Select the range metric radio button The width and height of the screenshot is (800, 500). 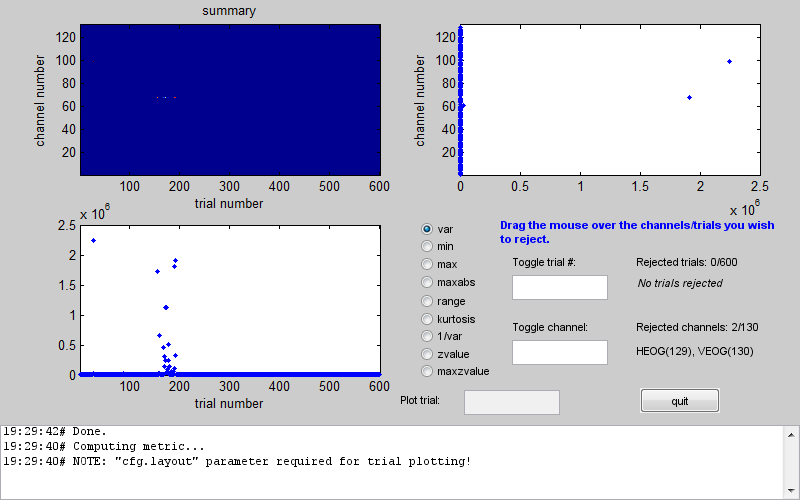point(428,300)
